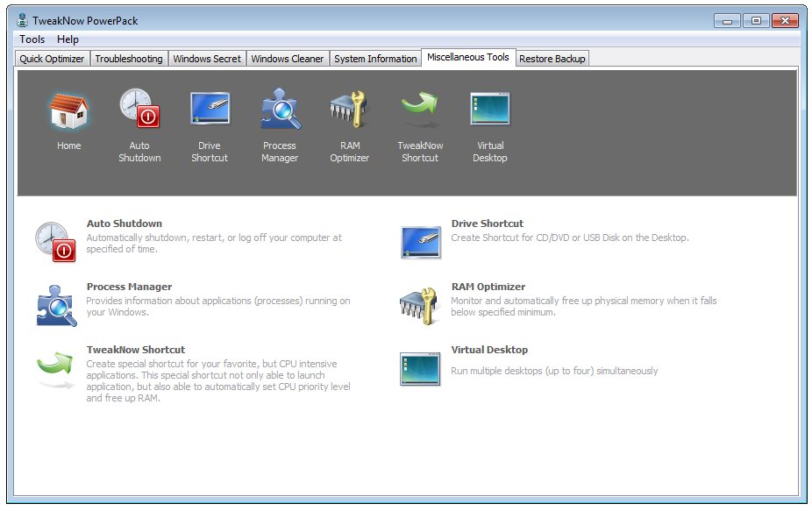Click the large Drive Shortcut icon in list
This screenshot has height=511, width=812.
(421, 242)
